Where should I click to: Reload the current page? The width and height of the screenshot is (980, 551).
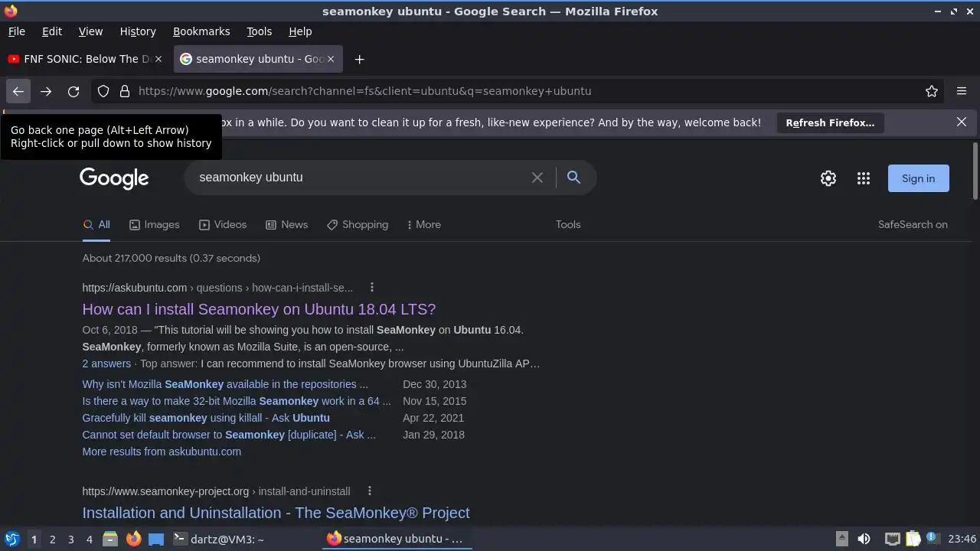73,91
